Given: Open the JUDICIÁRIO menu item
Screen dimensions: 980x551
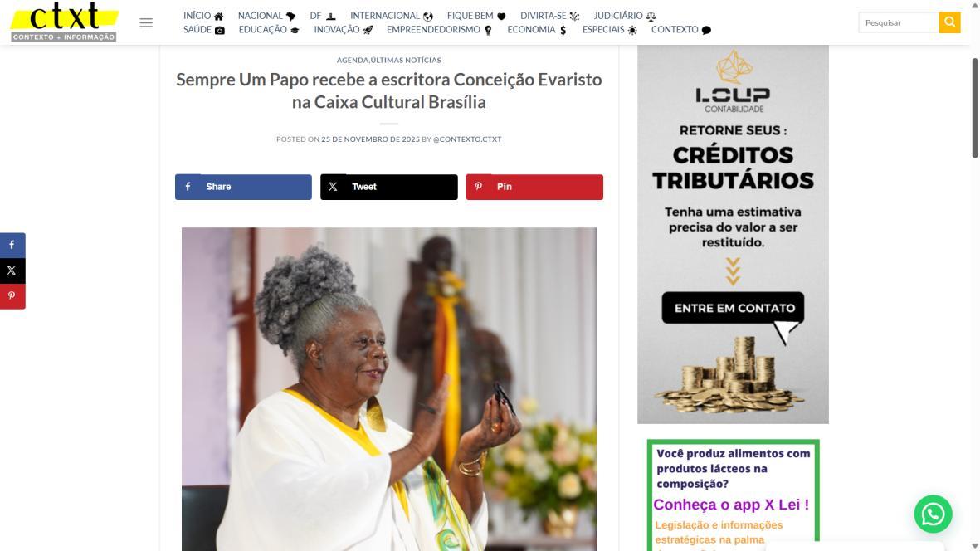Looking at the screenshot, I should click(x=624, y=16).
